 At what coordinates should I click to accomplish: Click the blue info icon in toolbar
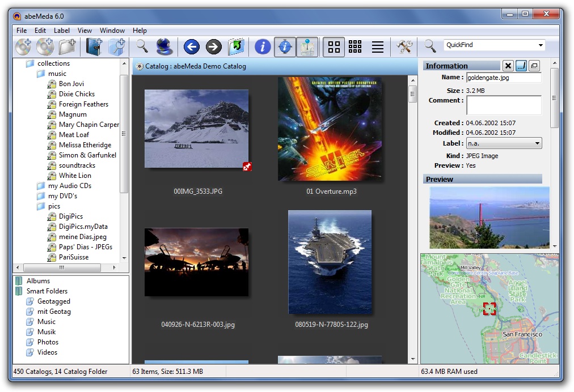point(263,47)
